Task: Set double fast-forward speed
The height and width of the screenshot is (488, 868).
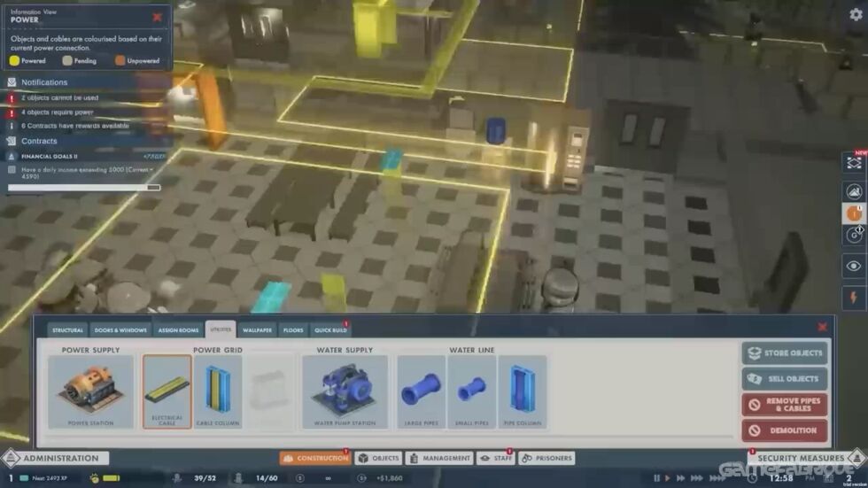Action: coord(681,478)
